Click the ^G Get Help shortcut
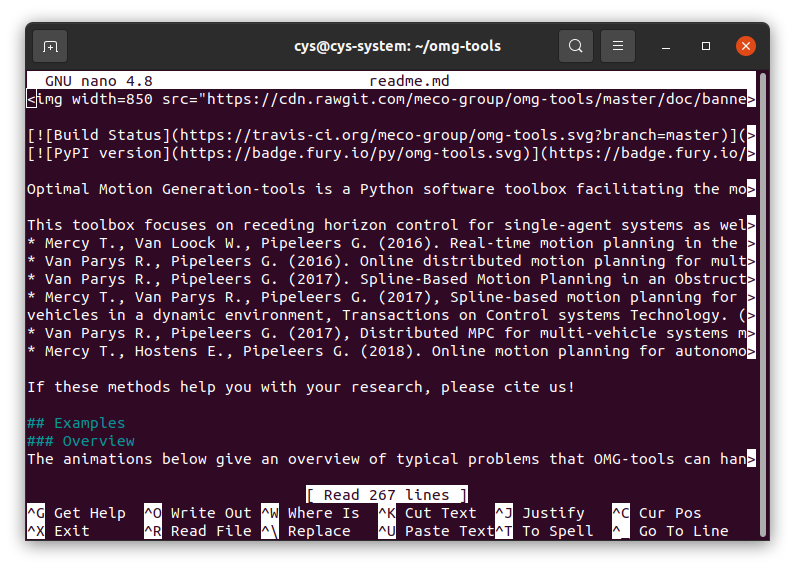Viewport: 795px width, 569px height. click(76, 513)
